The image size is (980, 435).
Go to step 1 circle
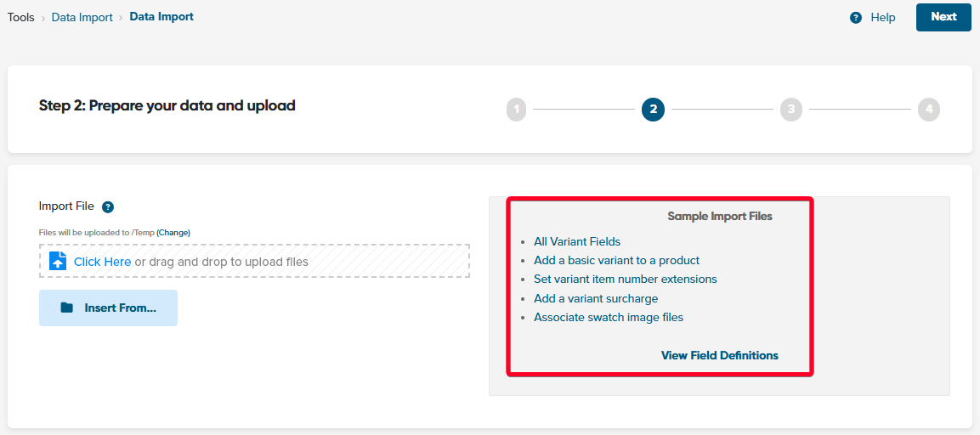pos(516,110)
